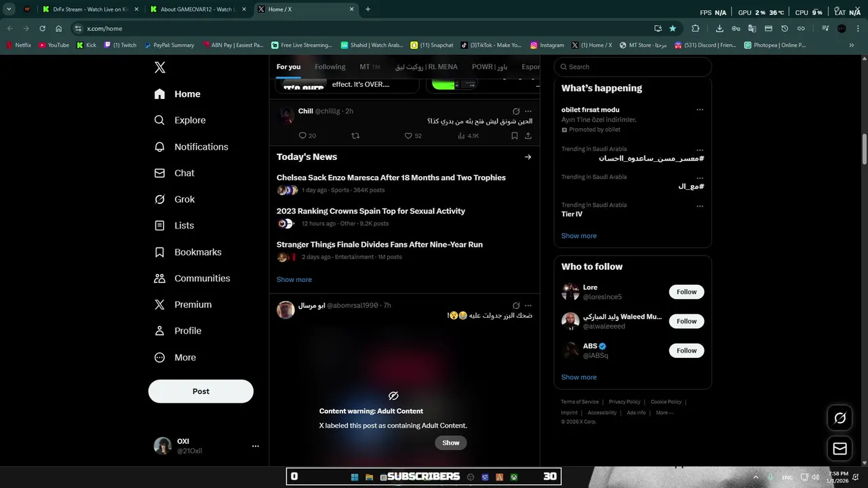Open the Tier IV trending topic
The height and width of the screenshot is (488, 868).
click(x=572, y=214)
